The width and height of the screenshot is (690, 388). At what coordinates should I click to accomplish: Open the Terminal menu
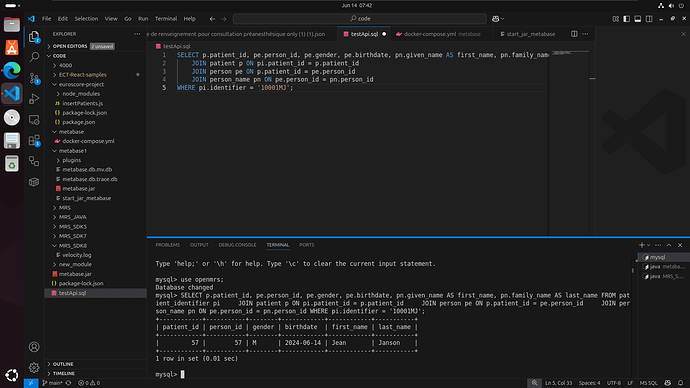tap(166, 19)
